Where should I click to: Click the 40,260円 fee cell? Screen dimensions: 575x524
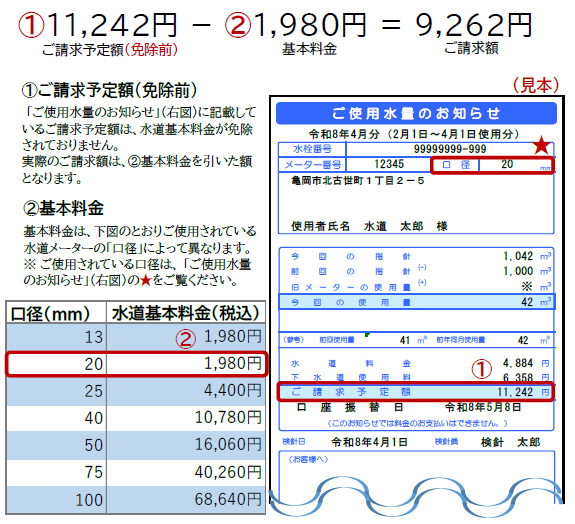[186, 472]
